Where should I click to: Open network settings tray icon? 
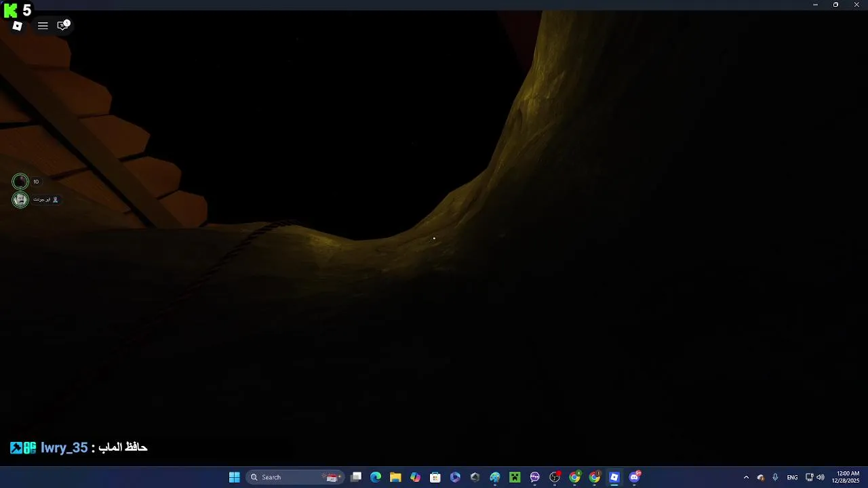[x=809, y=477]
